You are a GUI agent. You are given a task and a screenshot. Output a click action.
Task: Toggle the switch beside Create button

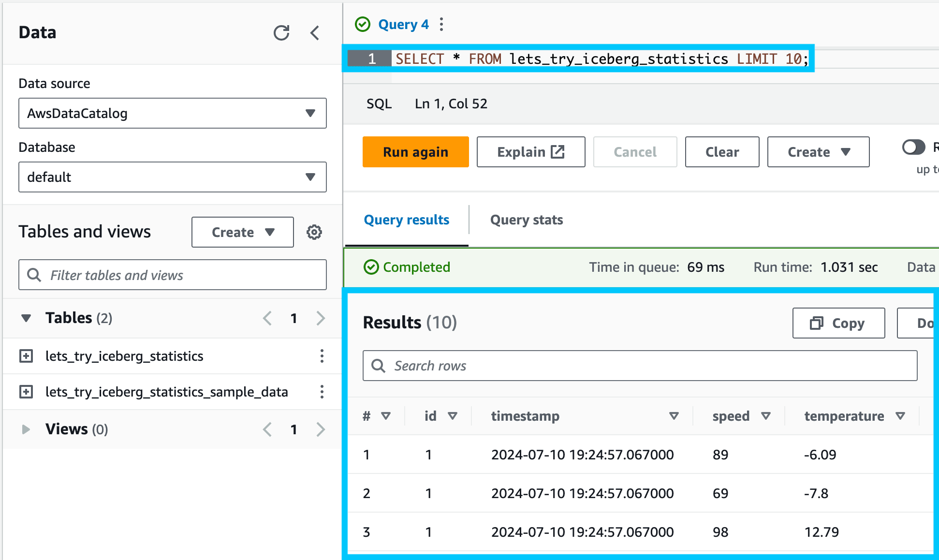click(x=913, y=147)
